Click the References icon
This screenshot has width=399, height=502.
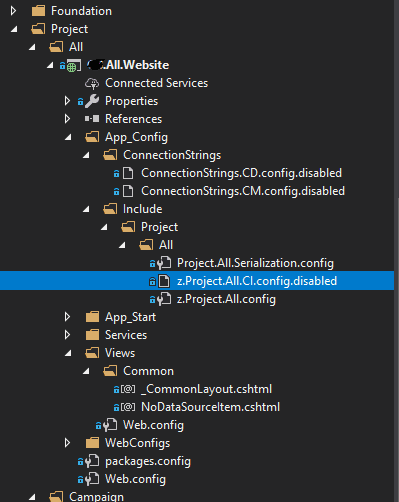[92, 119]
